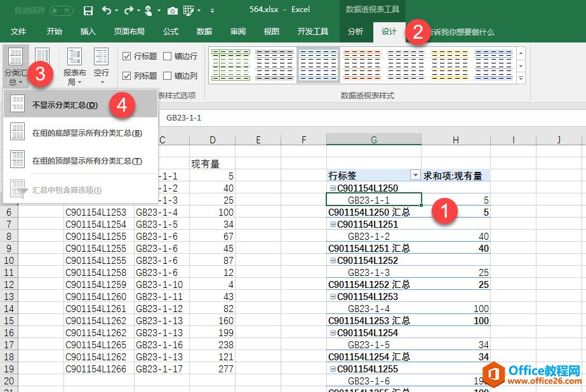586x392 pixels.
Task: Uncheck the 行标题 checkbox
Action: pos(127,56)
